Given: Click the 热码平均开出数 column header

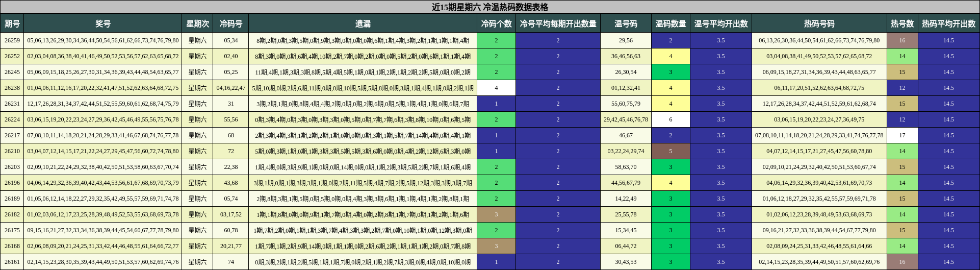Looking at the screenshot, I should (949, 23).
